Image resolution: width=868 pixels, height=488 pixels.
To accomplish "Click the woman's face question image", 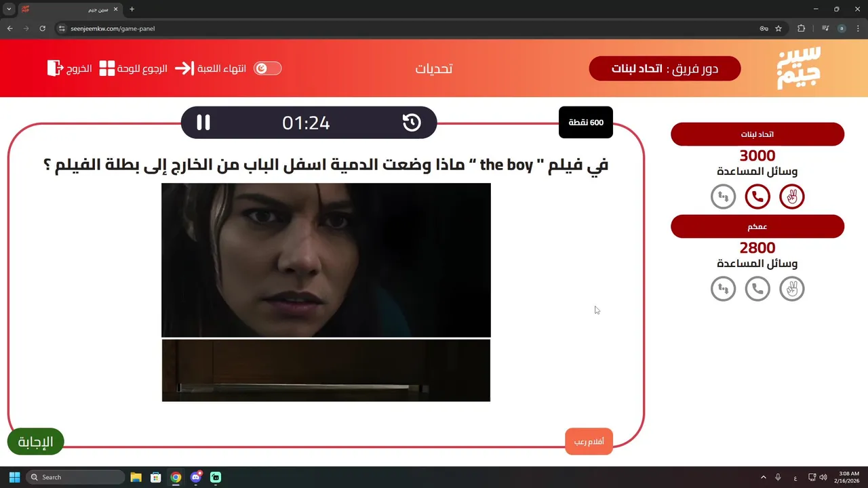I will point(326,260).
